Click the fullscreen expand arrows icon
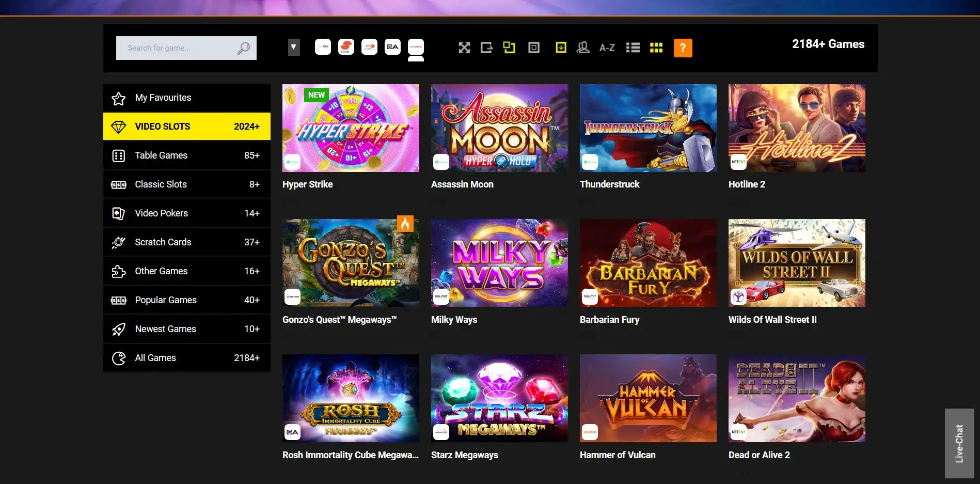980x484 pixels. (x=464, y=48)
